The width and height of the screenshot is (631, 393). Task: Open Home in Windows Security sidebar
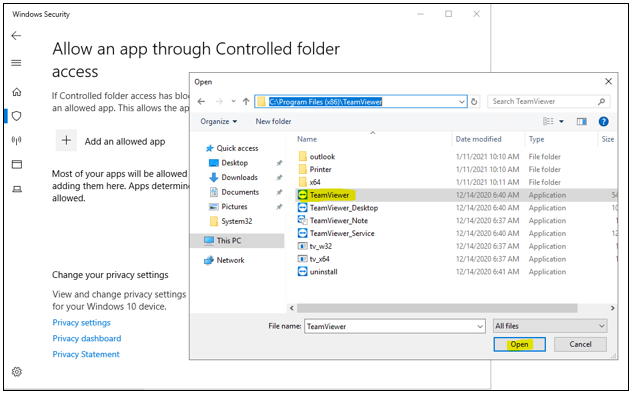click(x=16, y=92)
